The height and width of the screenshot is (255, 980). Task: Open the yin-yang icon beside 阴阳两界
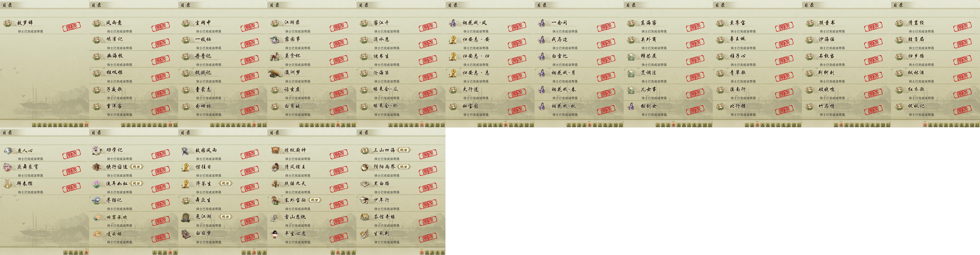[x=364, y=167]
